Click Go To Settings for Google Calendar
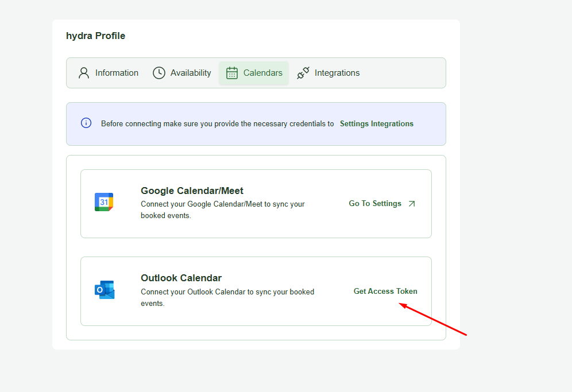 (382, 204)
